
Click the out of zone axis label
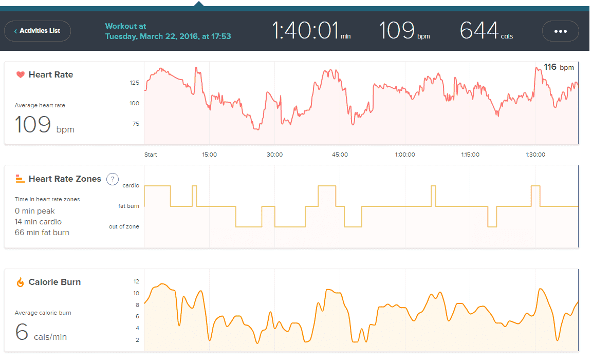124,226
